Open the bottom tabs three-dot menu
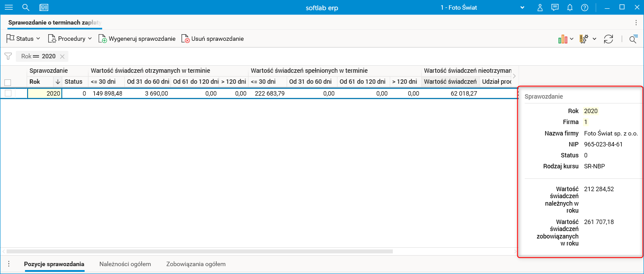Image resolution: width=644 pixels, height=274 pixels. [x=8, y=264]
